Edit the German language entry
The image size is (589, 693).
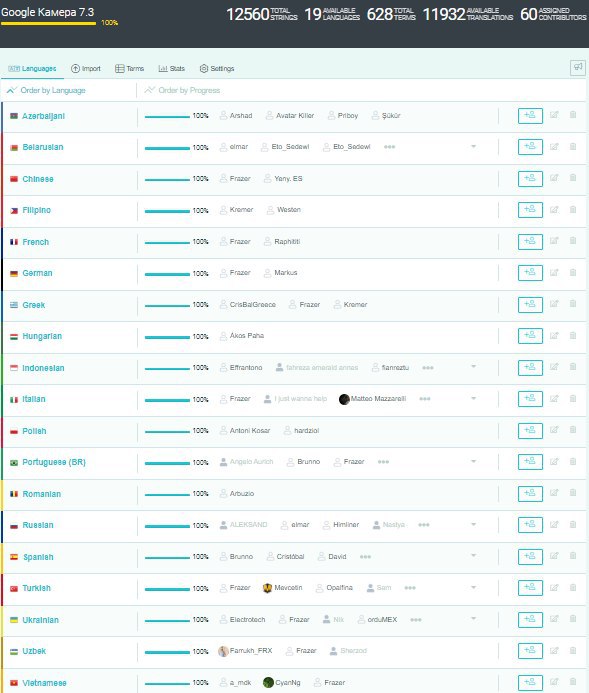pyautogui.click(x=554, y=272)
